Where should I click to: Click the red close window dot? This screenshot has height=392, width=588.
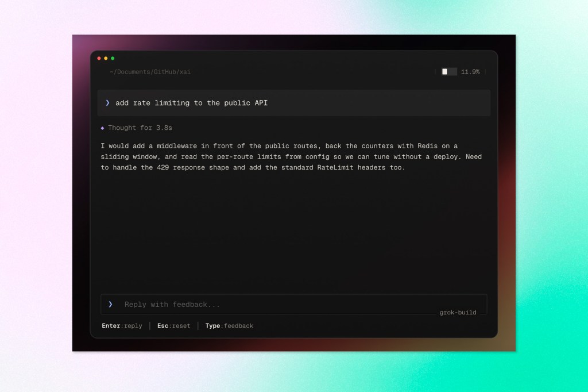point(99,58)
